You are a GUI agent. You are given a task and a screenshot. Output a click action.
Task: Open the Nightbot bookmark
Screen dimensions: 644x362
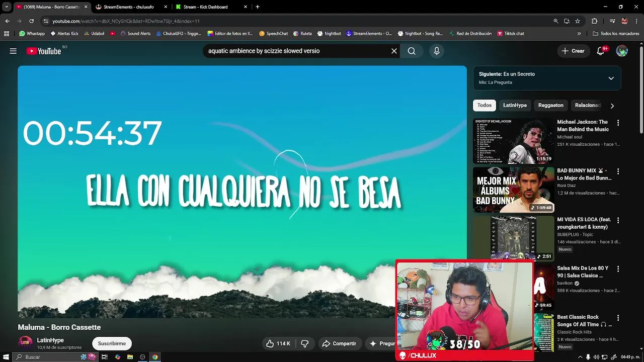[x=329, y=34]
